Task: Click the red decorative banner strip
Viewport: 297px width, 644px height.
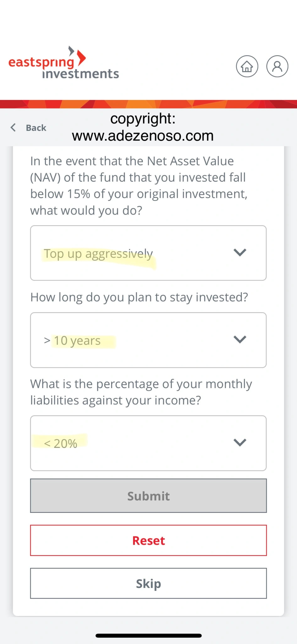Action: tap(148, 104)
